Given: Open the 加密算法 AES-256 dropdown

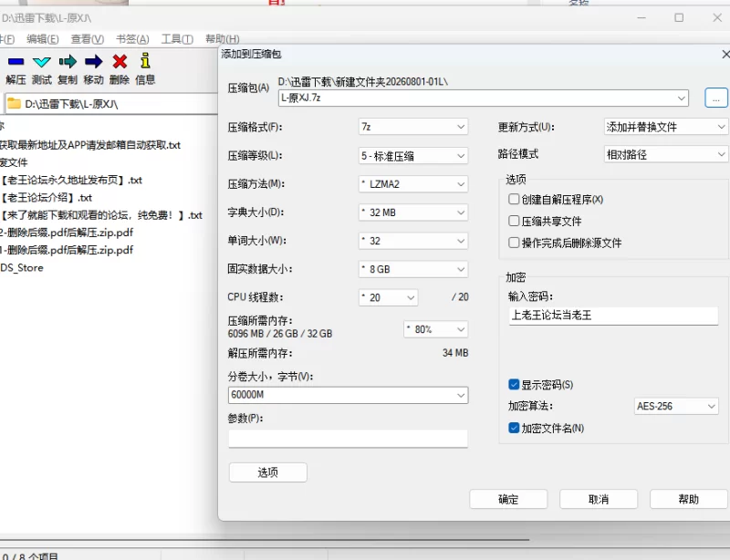Looking at the screenshot, I should pyautogui.click(x=676, y=406).
